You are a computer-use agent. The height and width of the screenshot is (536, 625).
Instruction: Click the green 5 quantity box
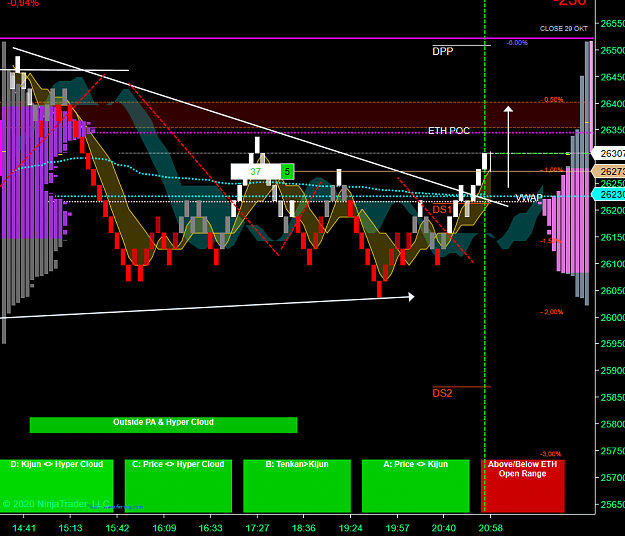point(287,172)
